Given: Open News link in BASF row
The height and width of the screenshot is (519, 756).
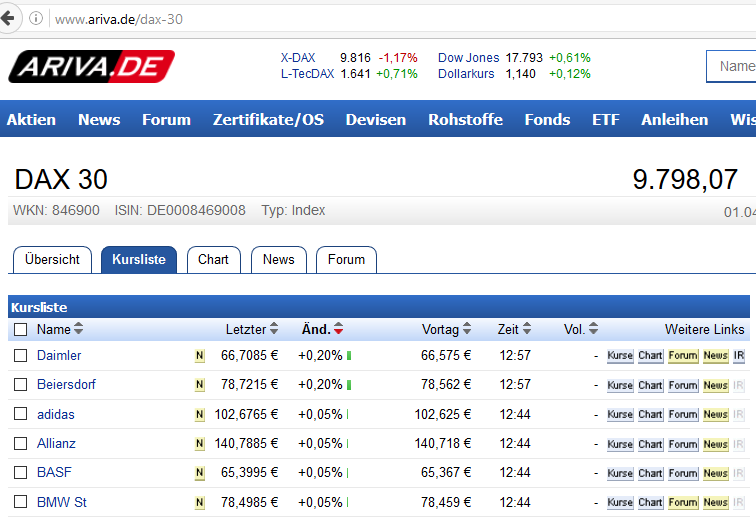Looking at the screenshot, I should 716,473.
